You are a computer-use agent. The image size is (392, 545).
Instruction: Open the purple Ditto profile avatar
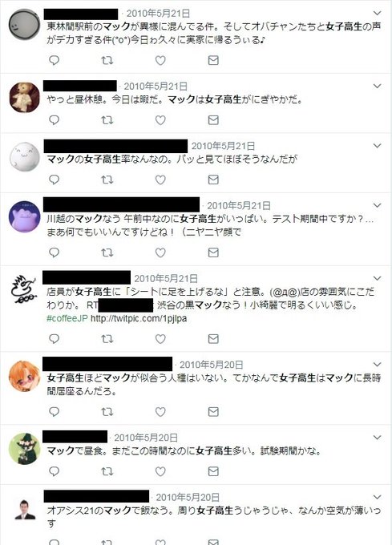[24, 216]
